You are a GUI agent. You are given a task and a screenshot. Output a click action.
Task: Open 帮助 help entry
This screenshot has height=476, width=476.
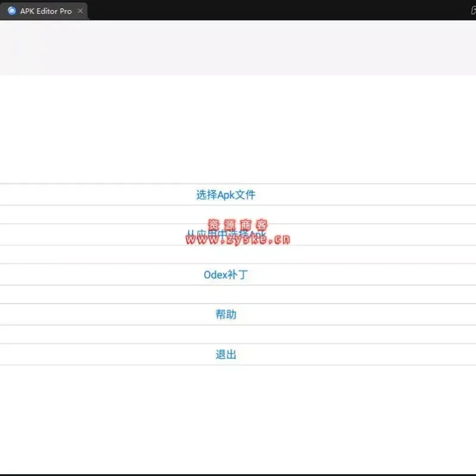(x=238, y=314)
